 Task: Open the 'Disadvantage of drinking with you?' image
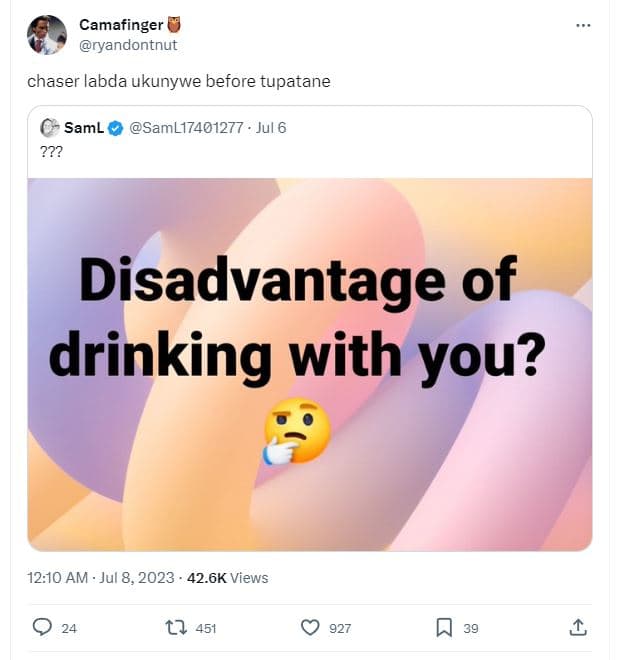point(310,364)
